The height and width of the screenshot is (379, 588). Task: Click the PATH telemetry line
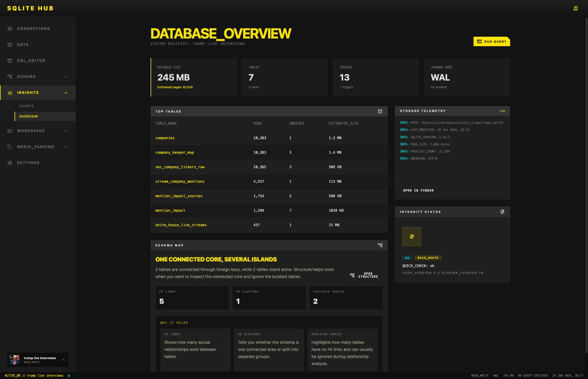pos(451,123)
